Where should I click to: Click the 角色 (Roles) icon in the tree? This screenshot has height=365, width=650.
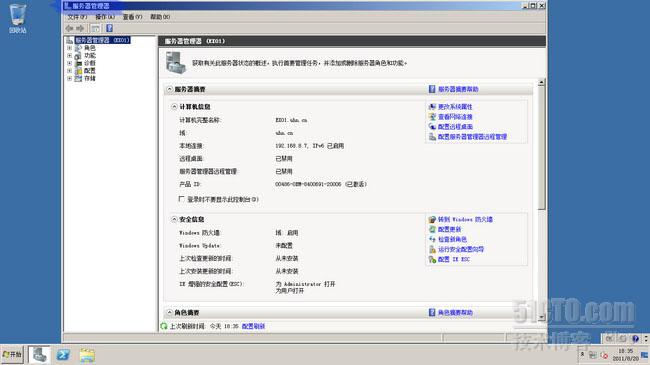pos(78,48)
